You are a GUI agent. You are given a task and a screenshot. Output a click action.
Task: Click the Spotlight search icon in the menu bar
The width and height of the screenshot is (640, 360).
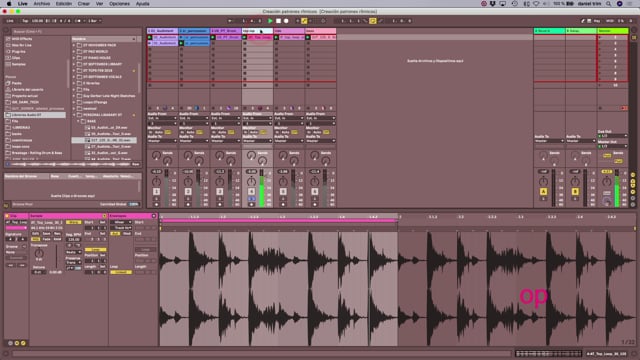pyautogui.click(x=609, y=4)
